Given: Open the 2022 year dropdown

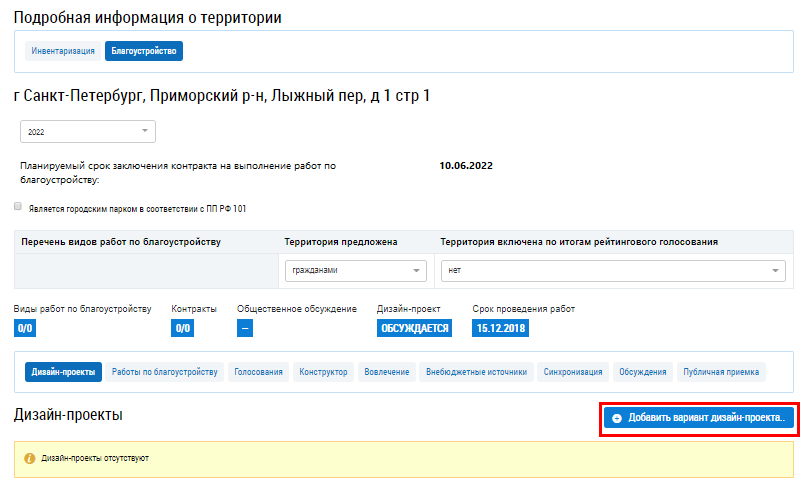Looking at the screenshot, I should click(88, 131).
